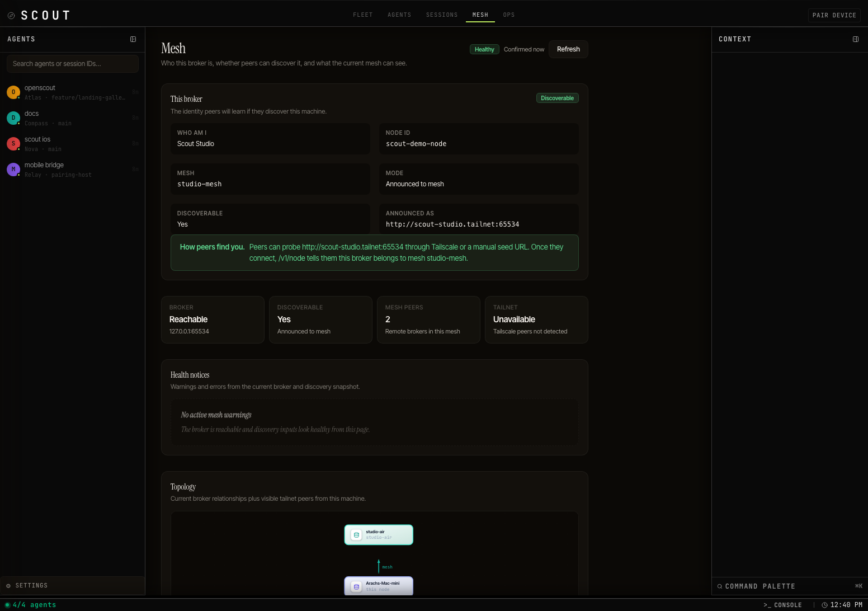The width and height of the screenshot is (868, 611).
Task: Refresh the mesh status
Action: [x=568, y=49]
